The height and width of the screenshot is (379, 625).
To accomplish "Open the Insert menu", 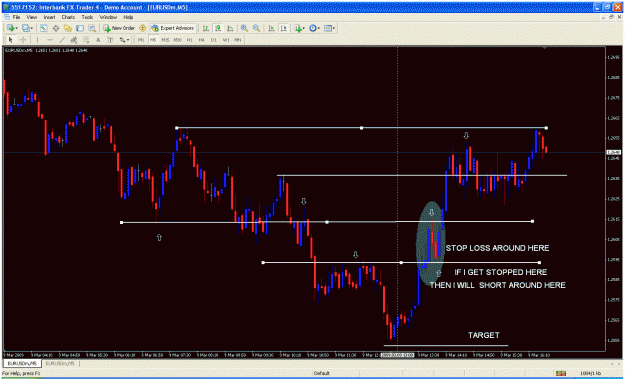I will [x=49, y=18].
